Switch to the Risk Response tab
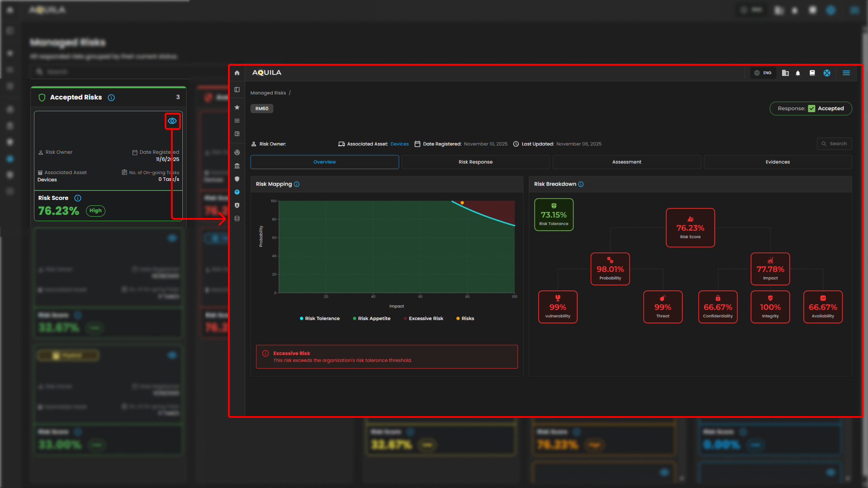 tap(475, 162)
